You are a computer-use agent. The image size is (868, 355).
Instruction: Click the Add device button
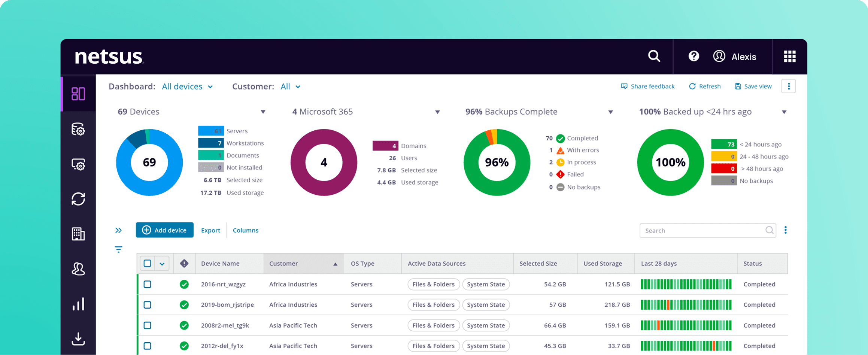coord(164,230)
